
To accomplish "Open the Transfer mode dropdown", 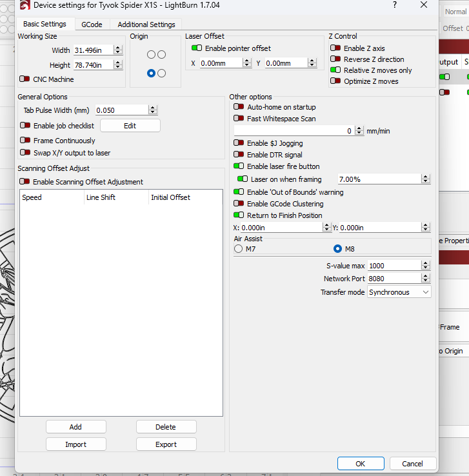I will [x=399, y=292].
